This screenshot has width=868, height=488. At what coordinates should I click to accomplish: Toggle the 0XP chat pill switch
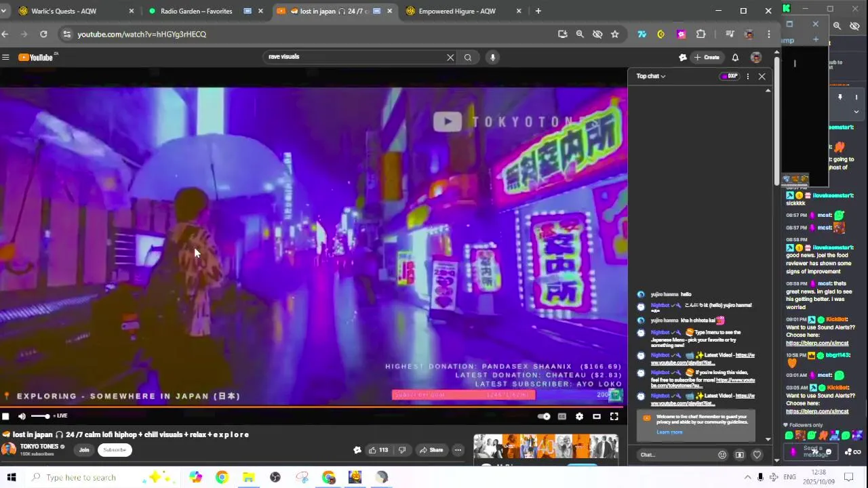(730, 76)
